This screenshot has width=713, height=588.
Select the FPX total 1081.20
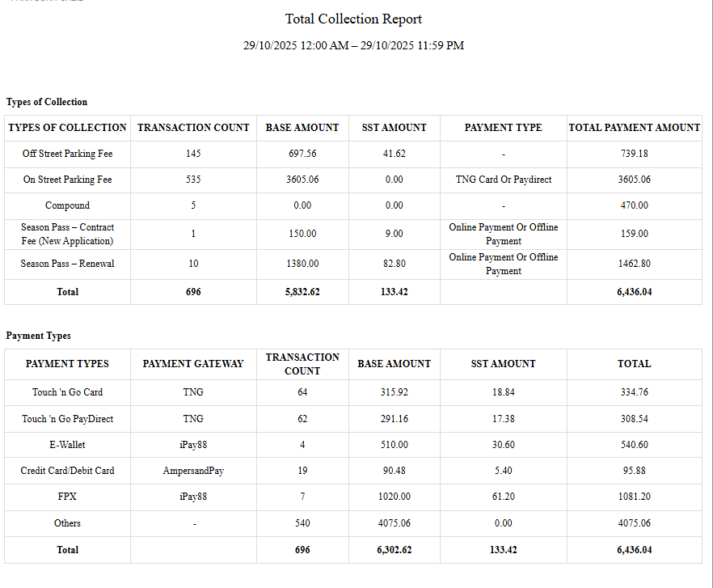tap(634, 497)
